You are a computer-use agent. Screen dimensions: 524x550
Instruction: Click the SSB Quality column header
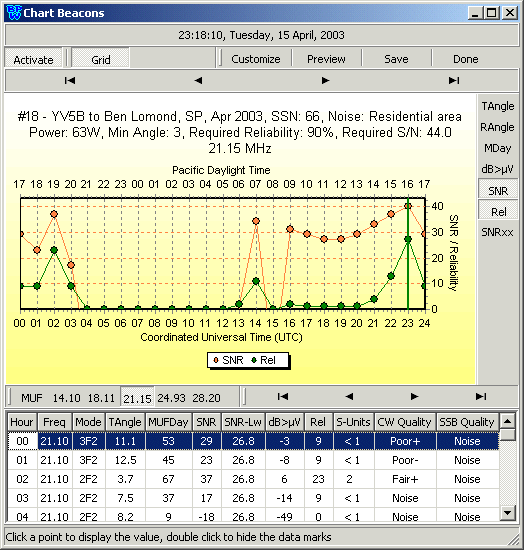pyautogui.click(x=467, y=422)
